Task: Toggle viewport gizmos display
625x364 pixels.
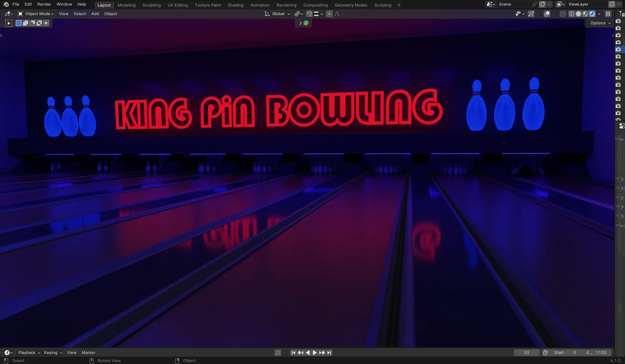Action: pos(531,14)
